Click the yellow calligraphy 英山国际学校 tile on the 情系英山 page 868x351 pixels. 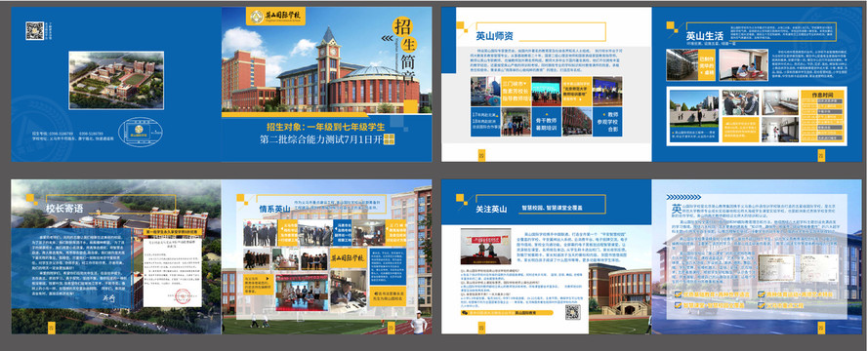point(349,257)
